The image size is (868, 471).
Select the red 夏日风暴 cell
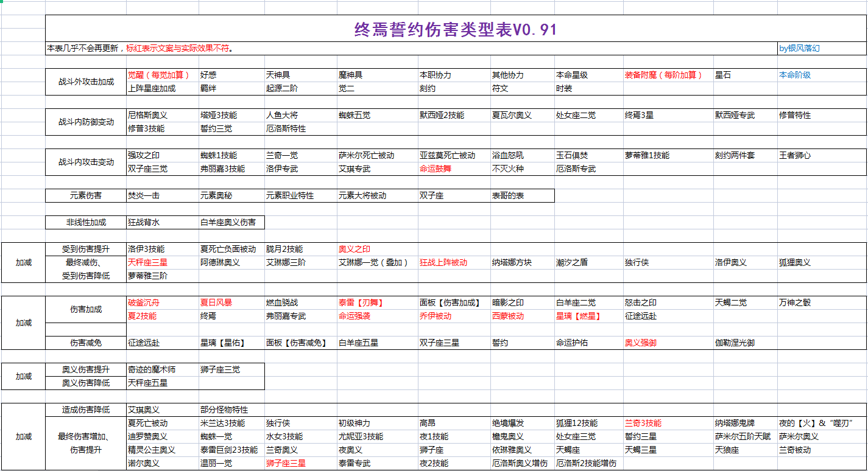[231, 302]
